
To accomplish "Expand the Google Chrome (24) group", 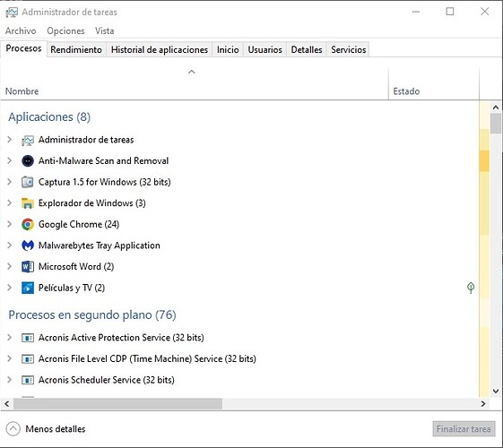I will [10, 224].
